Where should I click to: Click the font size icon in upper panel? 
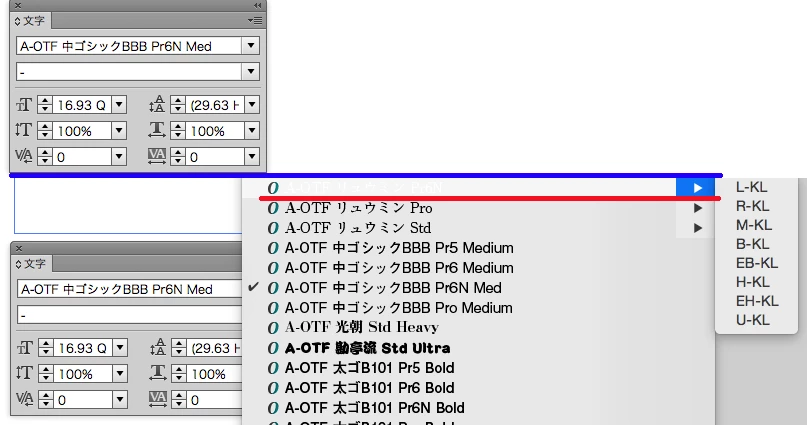click(x=24, y=105)
